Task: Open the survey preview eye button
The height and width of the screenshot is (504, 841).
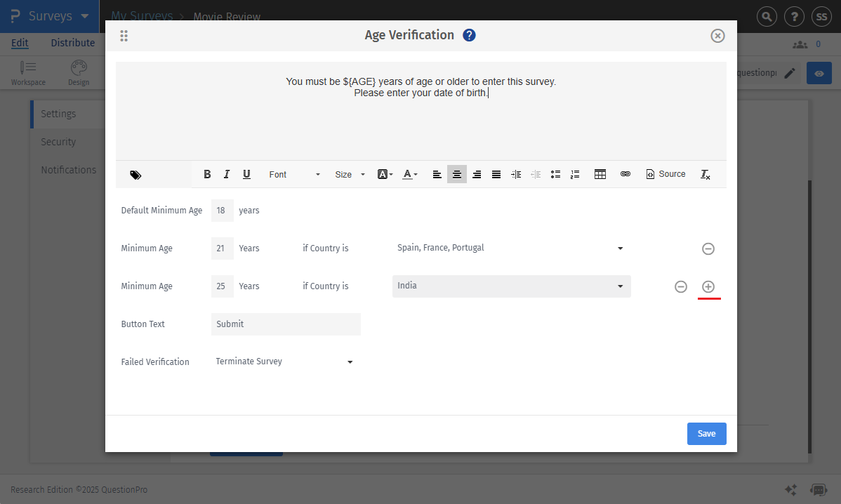Action: [819, 72]
